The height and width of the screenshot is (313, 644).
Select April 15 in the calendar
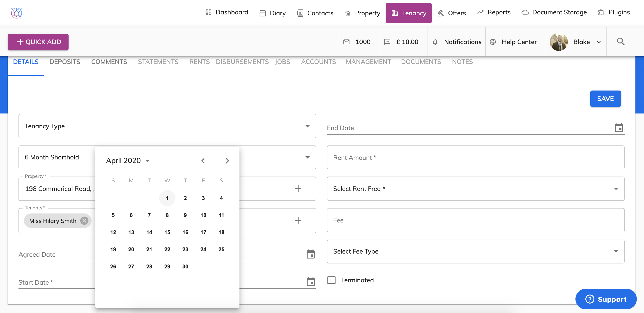(167, 232)
